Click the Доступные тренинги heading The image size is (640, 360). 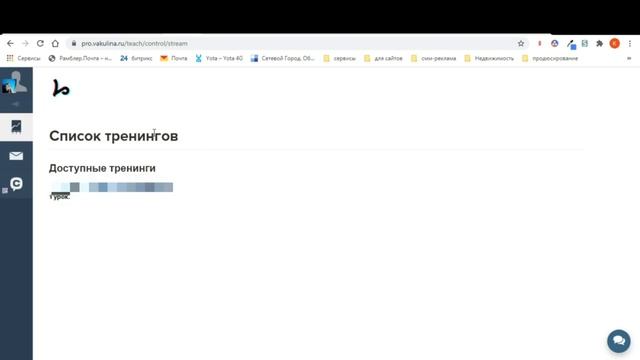[102, 168]
